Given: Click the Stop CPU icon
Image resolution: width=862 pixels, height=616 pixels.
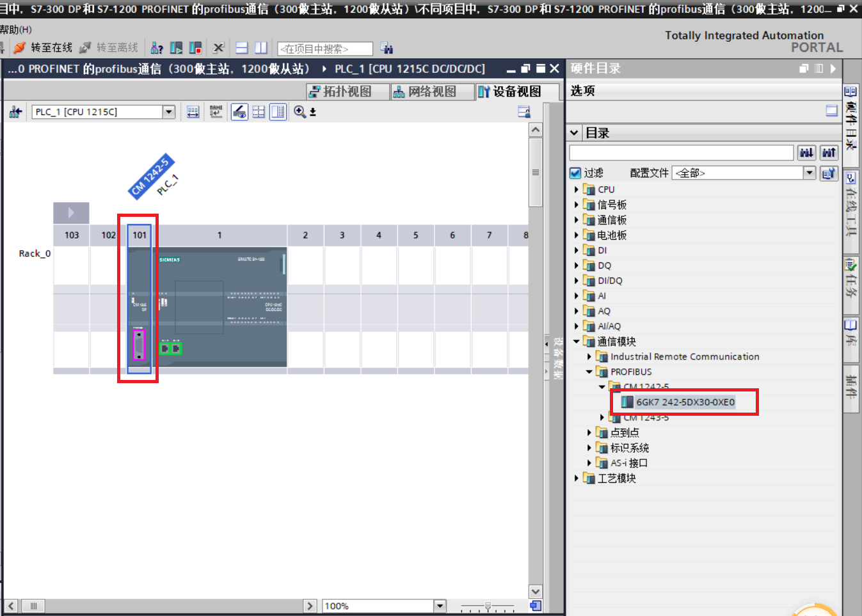Looking at the screenshot, I should pos(196,48).
